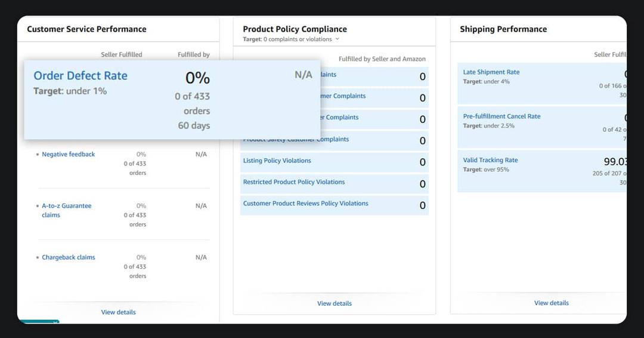This screenshot has height=338, width=644.
Task: Open the Order Defect Rate link
Action: pyautogui.click(x=80, y=76)
